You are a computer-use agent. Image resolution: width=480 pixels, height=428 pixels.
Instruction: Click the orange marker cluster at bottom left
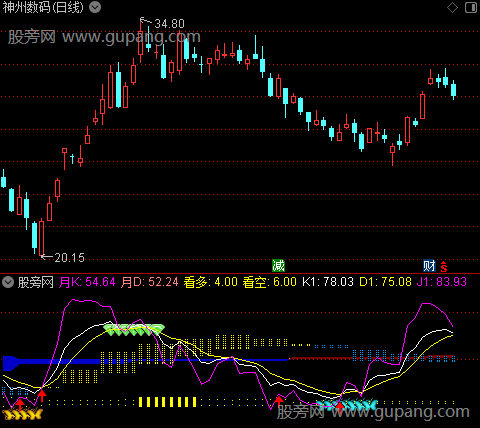(23, 414)
